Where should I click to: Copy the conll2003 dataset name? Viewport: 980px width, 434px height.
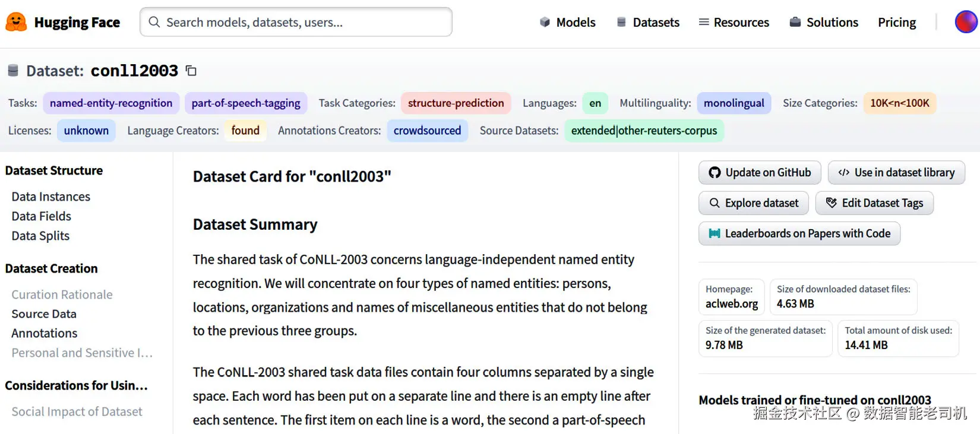(x=191, y=71)
